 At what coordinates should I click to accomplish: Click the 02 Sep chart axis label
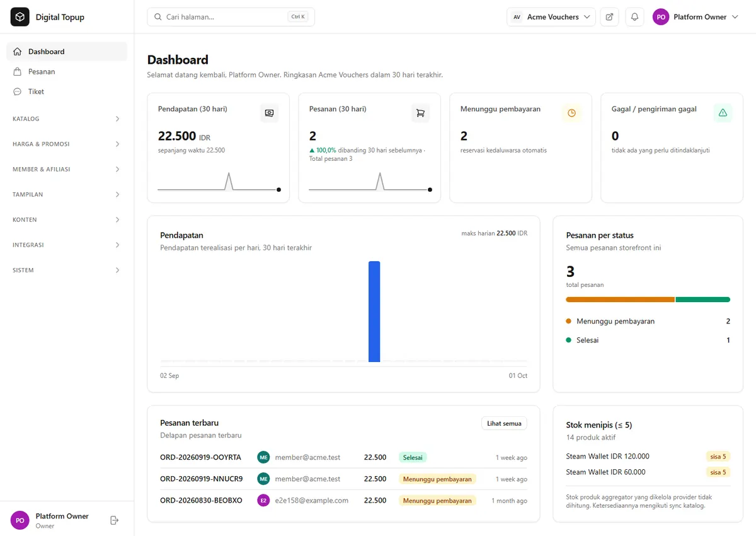(169, 376)
